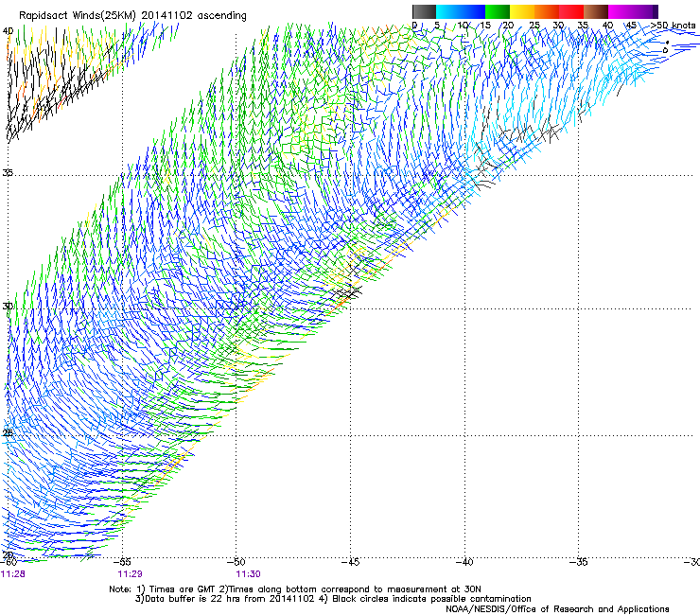Click the note 'Times are GMT' line
This screenshot has width=700, height=615.
click(295, 589)
